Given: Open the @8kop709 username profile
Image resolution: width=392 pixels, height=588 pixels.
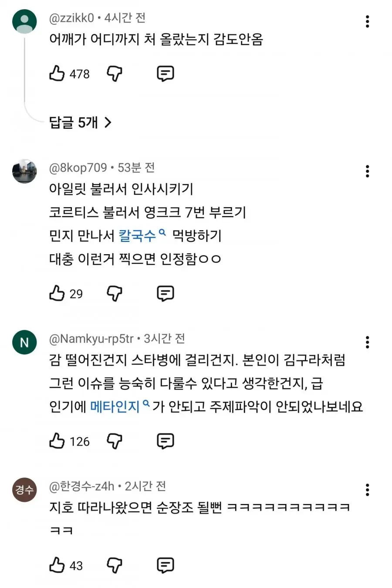Looking at the screenshot, I should pos(78,168).
